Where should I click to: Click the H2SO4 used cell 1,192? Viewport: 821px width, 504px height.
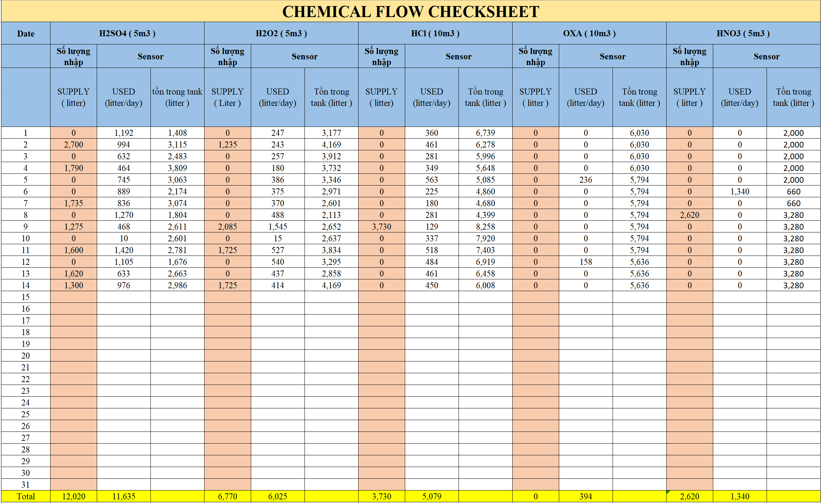tap(124, 133)
